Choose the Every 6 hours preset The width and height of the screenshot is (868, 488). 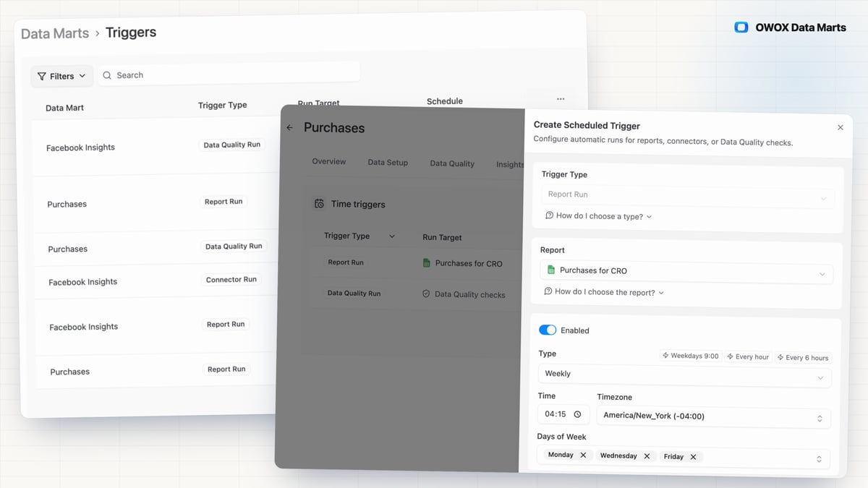click(x=803, y=357)
